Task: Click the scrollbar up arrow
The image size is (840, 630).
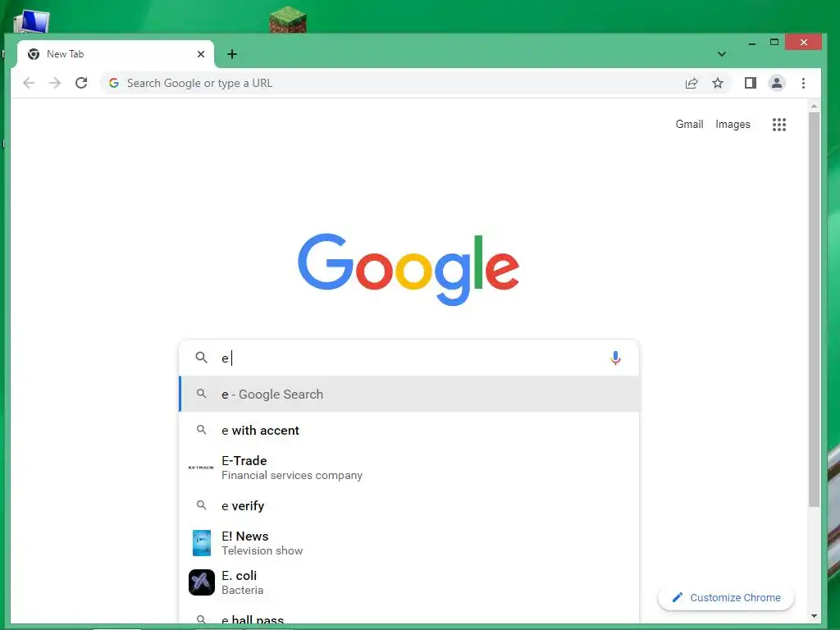Action: pos(814,106)
